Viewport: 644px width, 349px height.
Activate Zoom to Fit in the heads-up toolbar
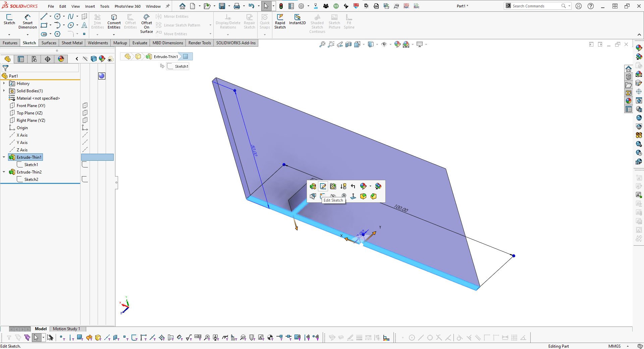coord(322,44)
